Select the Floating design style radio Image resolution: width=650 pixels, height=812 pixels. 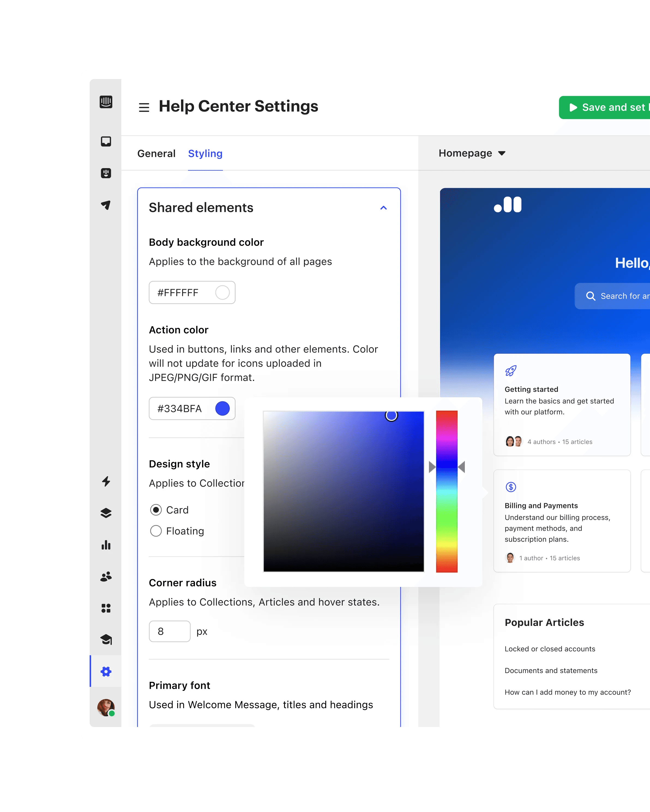tap(156, 531)
